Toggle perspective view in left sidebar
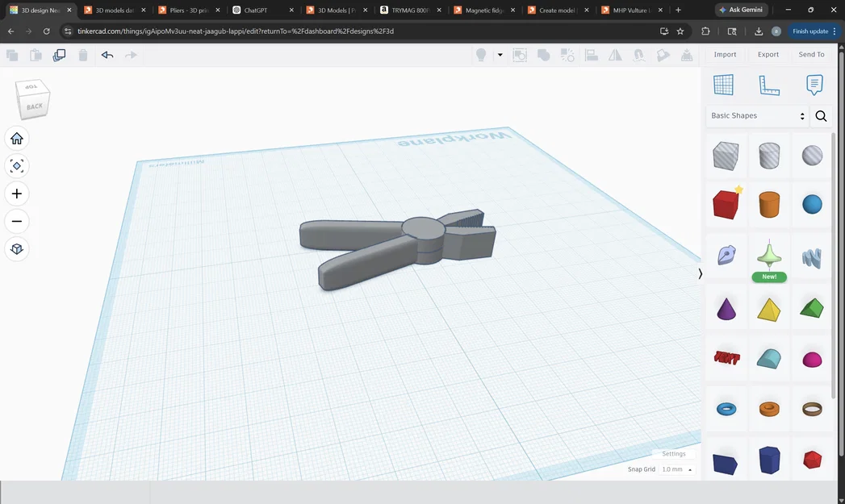 16,248
